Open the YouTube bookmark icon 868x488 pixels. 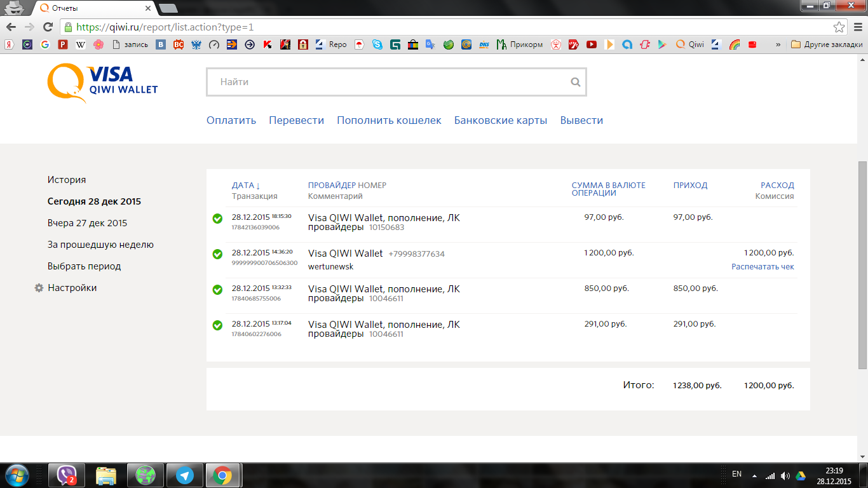coord(592,44)
